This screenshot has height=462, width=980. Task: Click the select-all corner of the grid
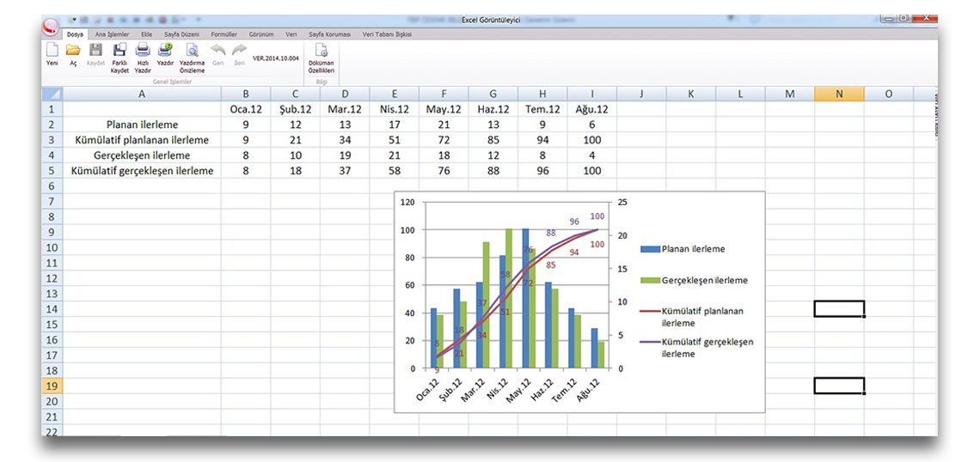(52, 94)
